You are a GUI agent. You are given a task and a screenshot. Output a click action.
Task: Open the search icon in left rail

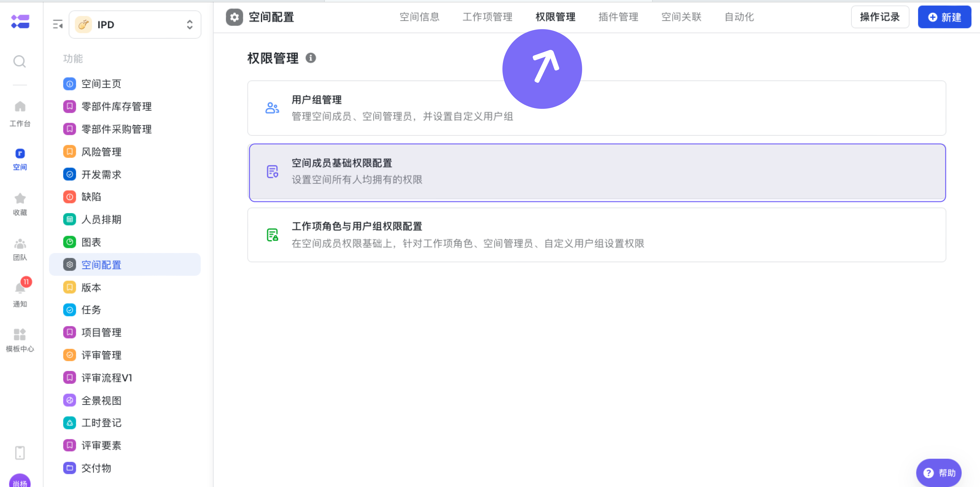(x=20, y=61)
